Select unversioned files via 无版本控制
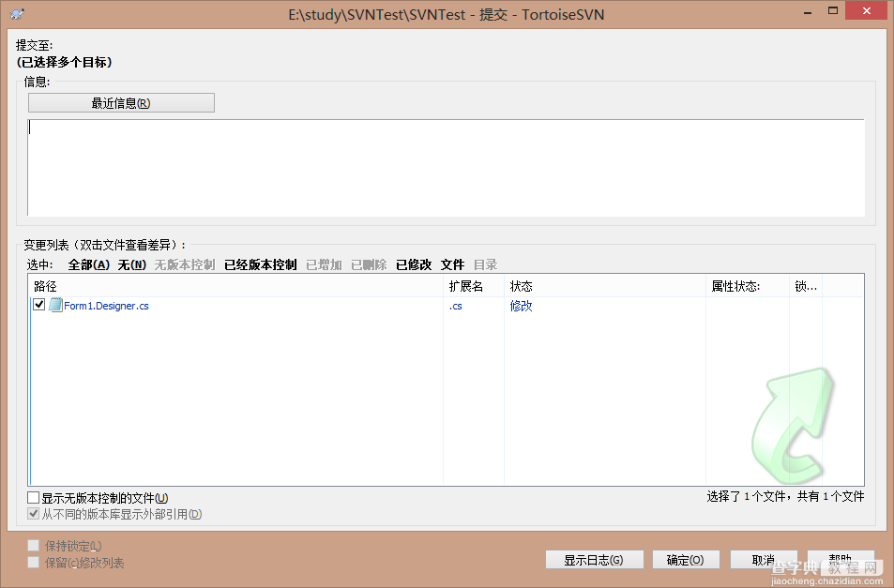The image size is (894, 588). [x=185, y=265]
